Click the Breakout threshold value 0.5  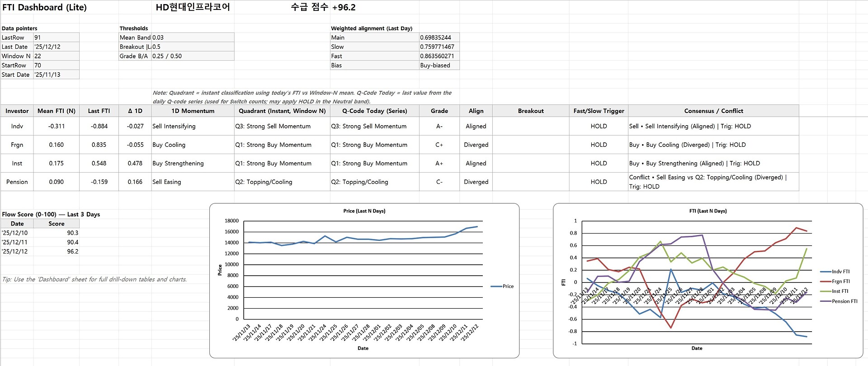click(x=193, y=47)
